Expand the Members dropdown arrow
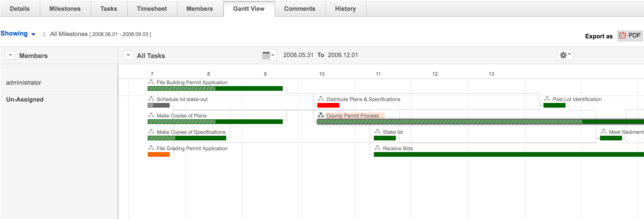This screenshot has height=219, width=644. pyautogui.click(x=11, y=55)
